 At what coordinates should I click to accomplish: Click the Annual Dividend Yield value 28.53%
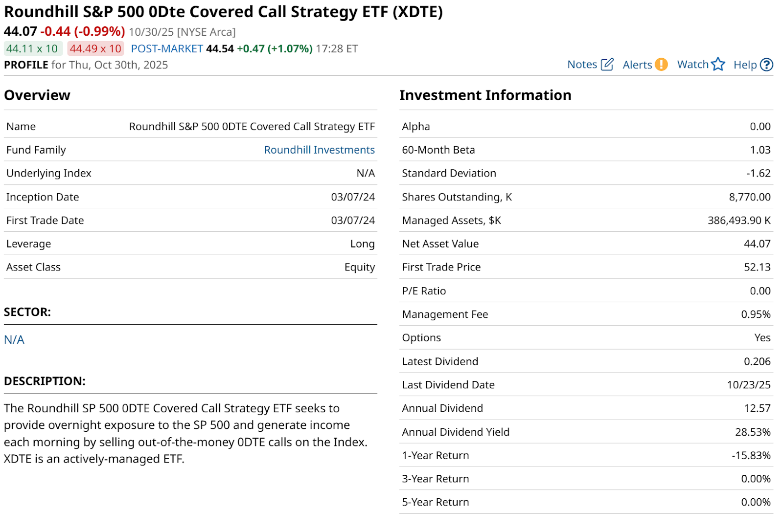[753, 432]
